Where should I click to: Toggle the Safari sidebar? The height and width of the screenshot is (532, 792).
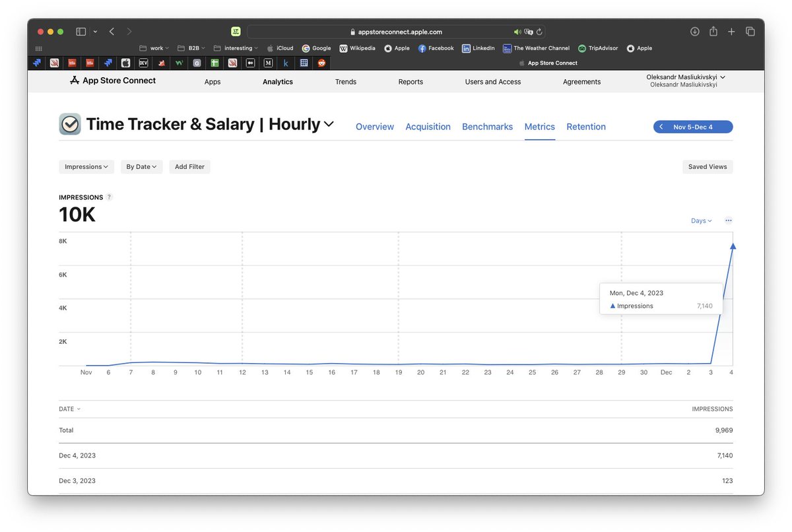(x=81, y=32)
